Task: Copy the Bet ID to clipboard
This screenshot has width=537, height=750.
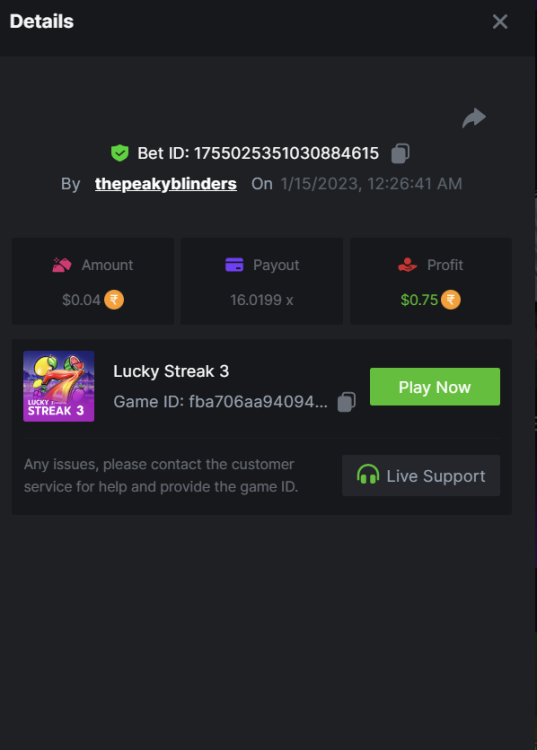Action: [400, 154]
